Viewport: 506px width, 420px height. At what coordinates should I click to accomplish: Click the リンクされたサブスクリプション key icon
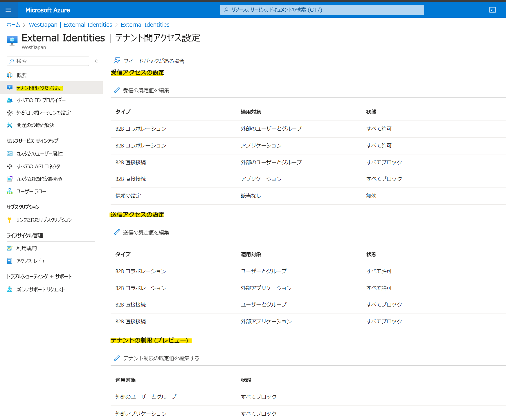[x=10, y=220]
